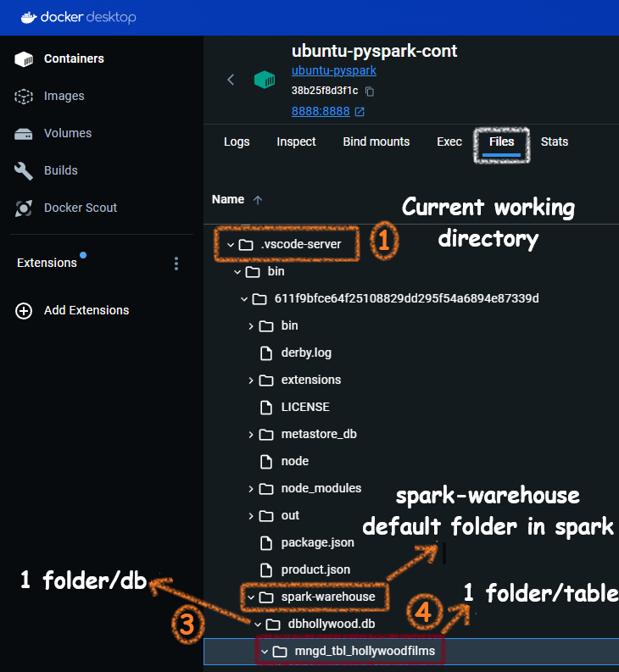Click the Volumes drive icon

coord(24,134)
